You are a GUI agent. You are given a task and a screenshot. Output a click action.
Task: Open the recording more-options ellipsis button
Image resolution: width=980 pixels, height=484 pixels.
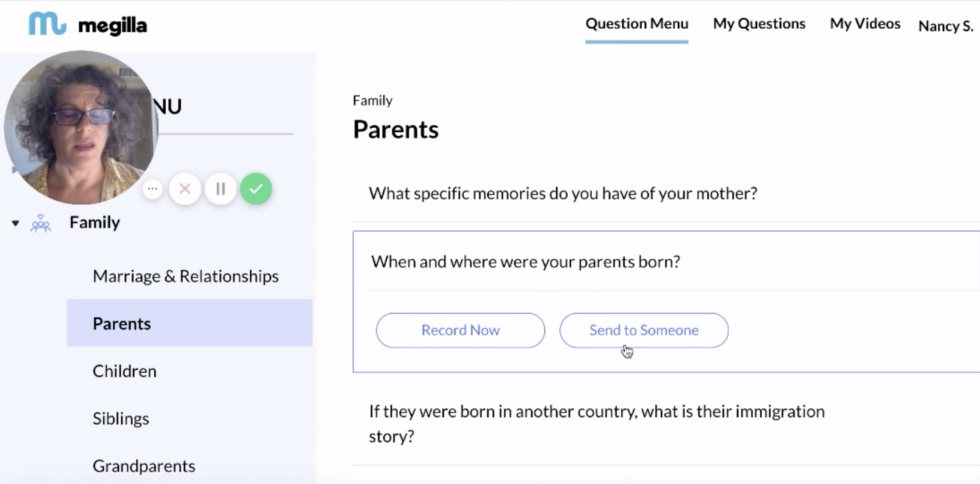[153, 189]
